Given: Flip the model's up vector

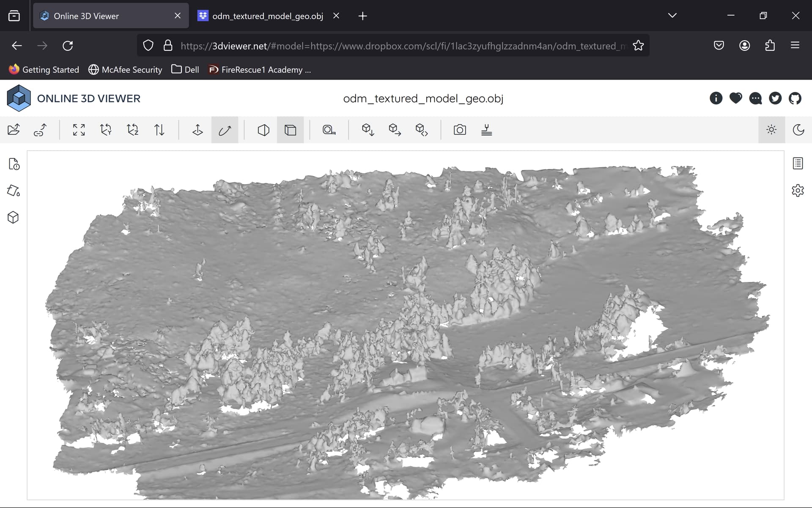Looking at the screenshot, I should (159, 130).
